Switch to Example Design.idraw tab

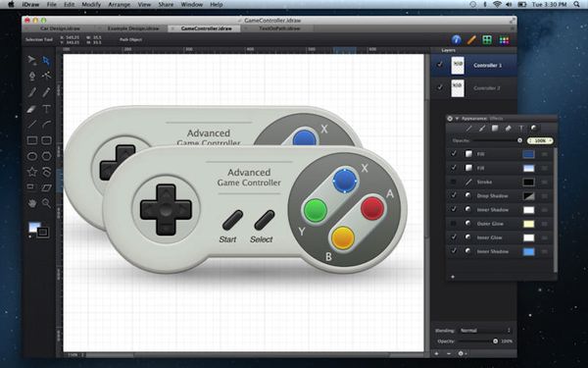[133, 28]
